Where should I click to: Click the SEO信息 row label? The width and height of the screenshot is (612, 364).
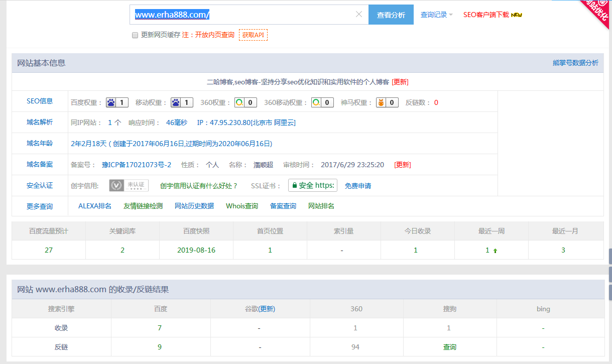40,101
